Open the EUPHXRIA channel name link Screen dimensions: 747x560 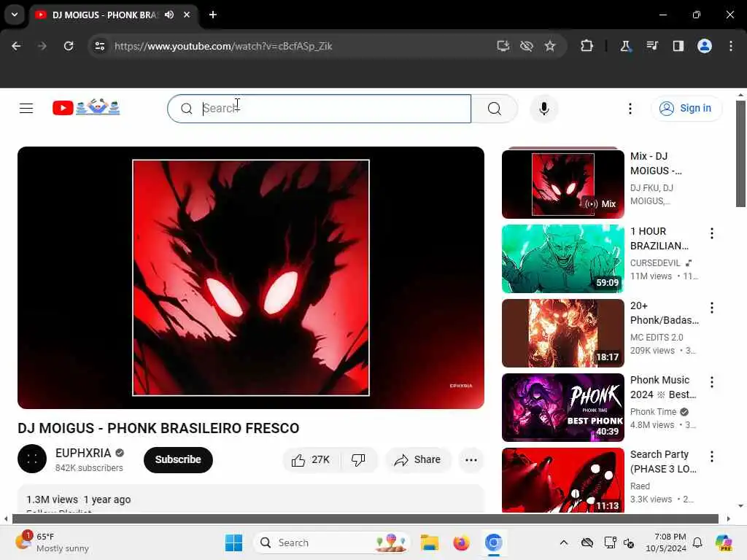(83, 453)
